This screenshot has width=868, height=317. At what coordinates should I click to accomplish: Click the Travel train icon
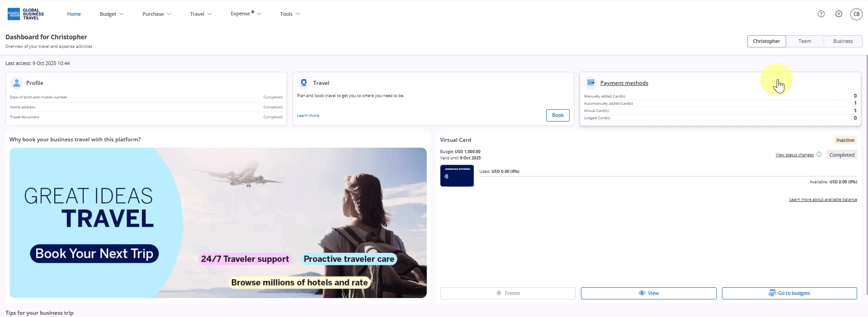coord(304,83)
